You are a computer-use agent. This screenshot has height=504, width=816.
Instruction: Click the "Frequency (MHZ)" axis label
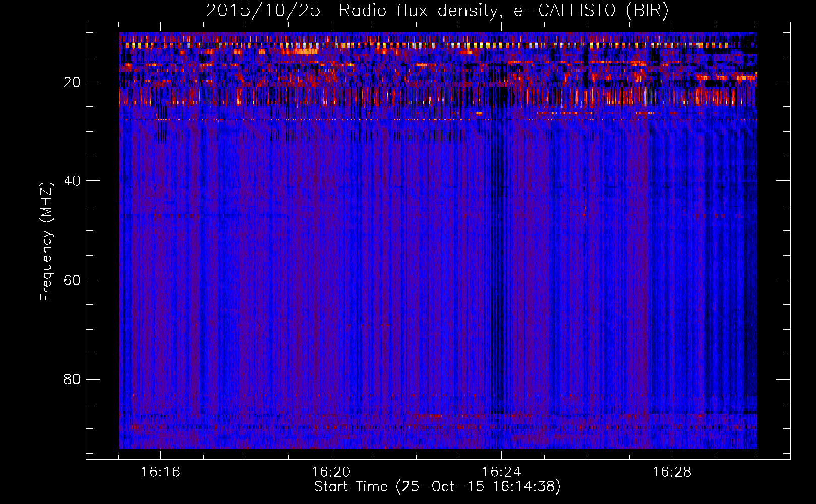click(x=46, y=242)
